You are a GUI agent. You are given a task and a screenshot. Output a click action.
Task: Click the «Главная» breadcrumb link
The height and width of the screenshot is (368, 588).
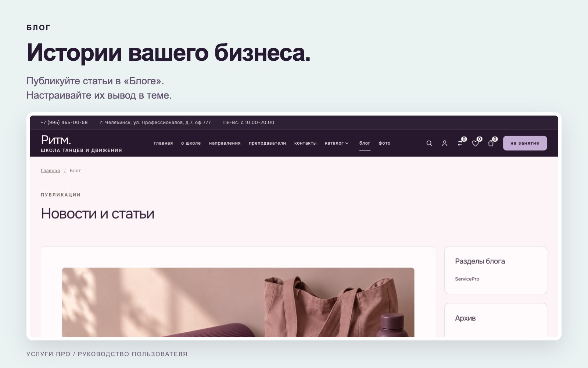50,171
